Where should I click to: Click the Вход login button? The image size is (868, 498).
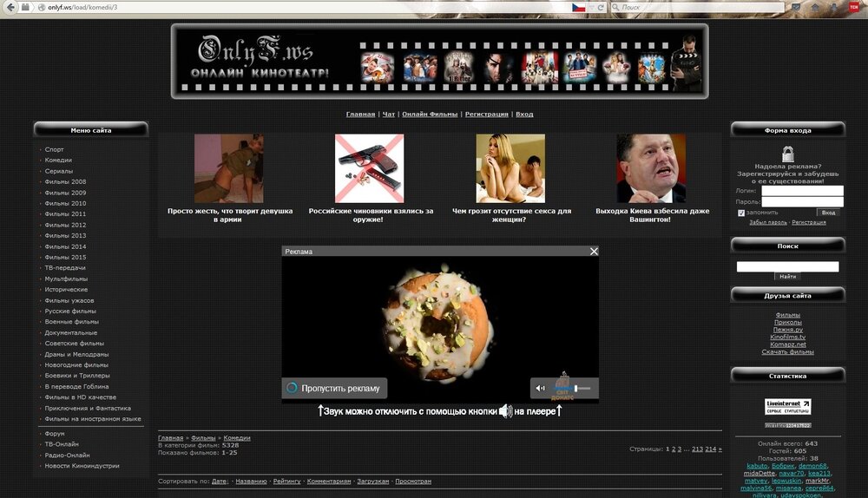[828, 213]
